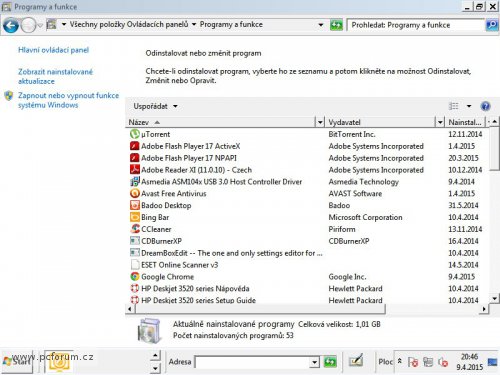Select the Google Chrome icon

click(x=135, y=276)
